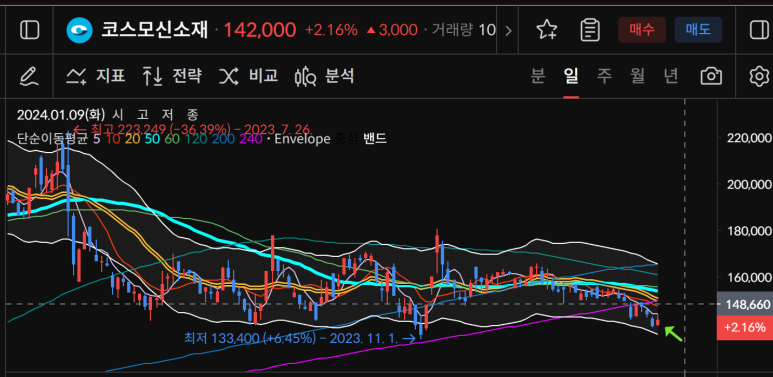Click the 최고 223,249 high annotation

point(193,129)
